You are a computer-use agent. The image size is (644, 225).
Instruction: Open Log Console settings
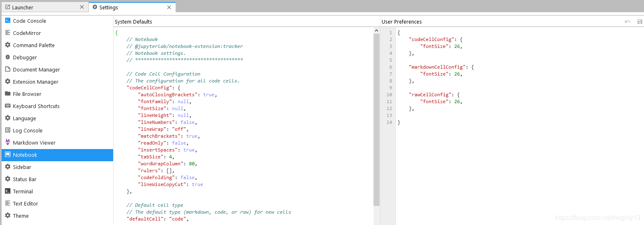[57, 130]
